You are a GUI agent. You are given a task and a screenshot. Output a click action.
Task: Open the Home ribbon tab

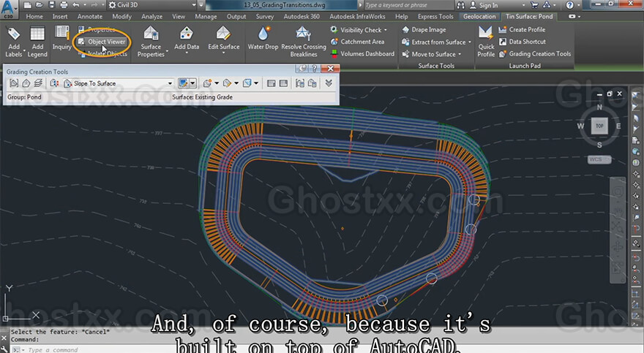tap(34, 16)
